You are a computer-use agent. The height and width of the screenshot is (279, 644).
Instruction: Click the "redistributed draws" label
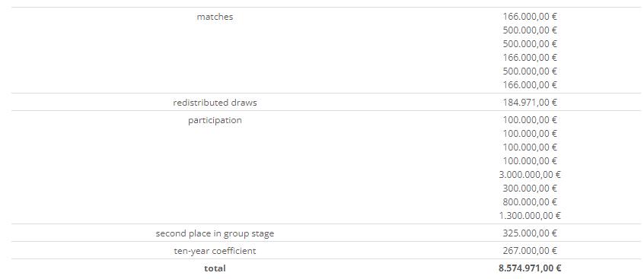(x=215, y=103)
